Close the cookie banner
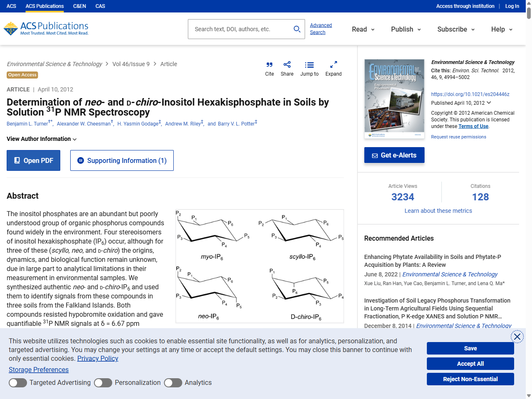 click(517, 337)
